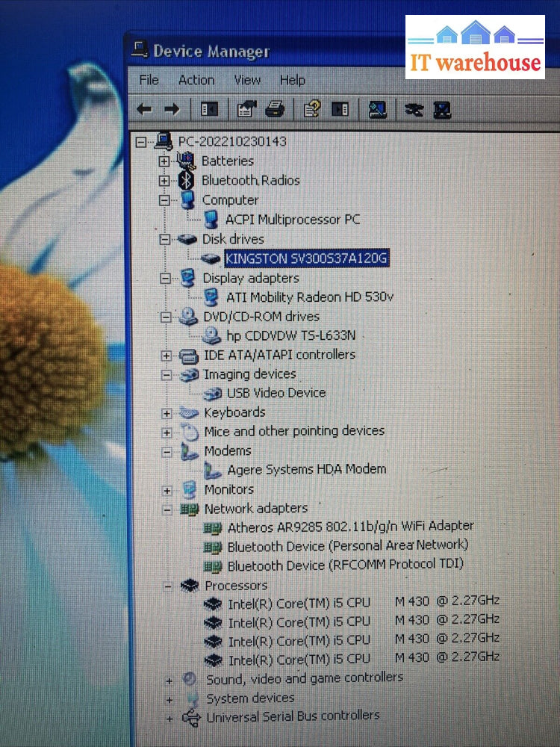Expand the Batteries category
560x747 pixels.
click(x=164, y=161)
